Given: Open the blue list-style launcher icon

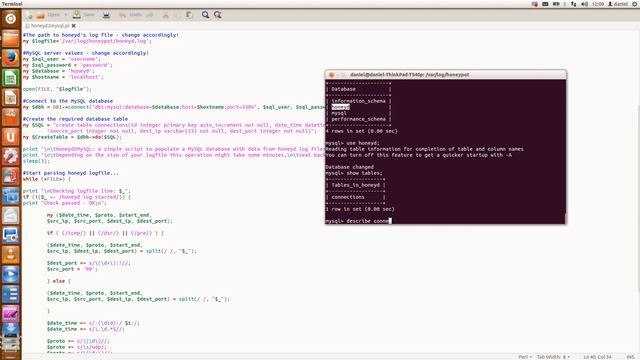Looking at the screenshot, I should [x=11, y=294].
